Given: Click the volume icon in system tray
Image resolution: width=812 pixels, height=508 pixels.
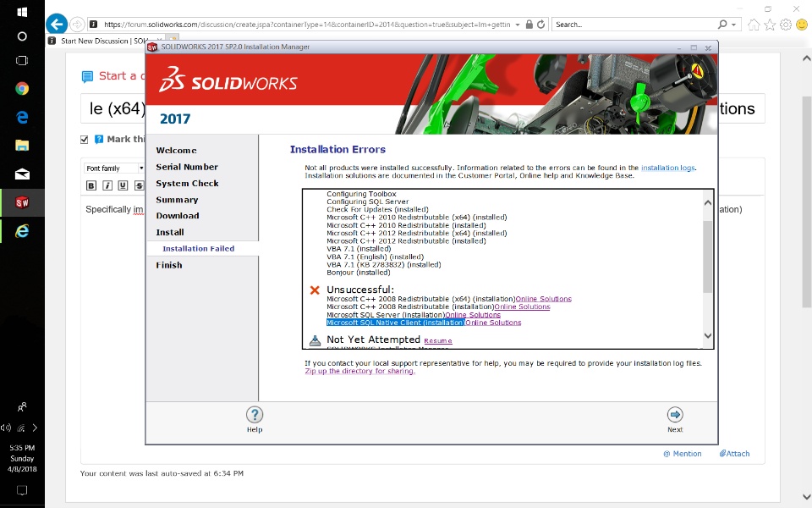Looking at the screenshot, I should click(6, 428).
